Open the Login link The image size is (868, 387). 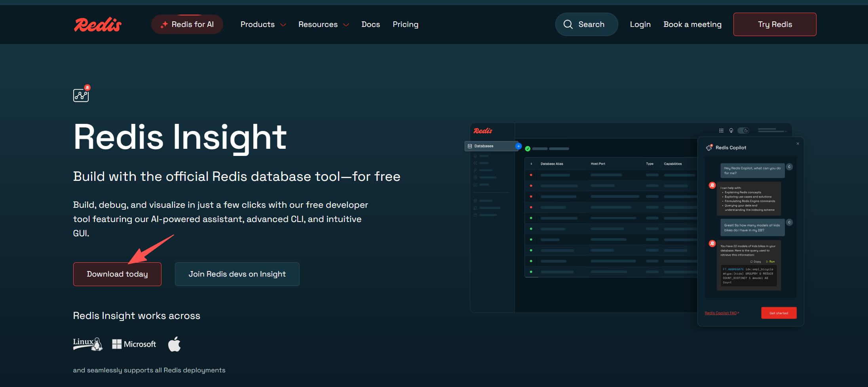(x=640, y=25)
